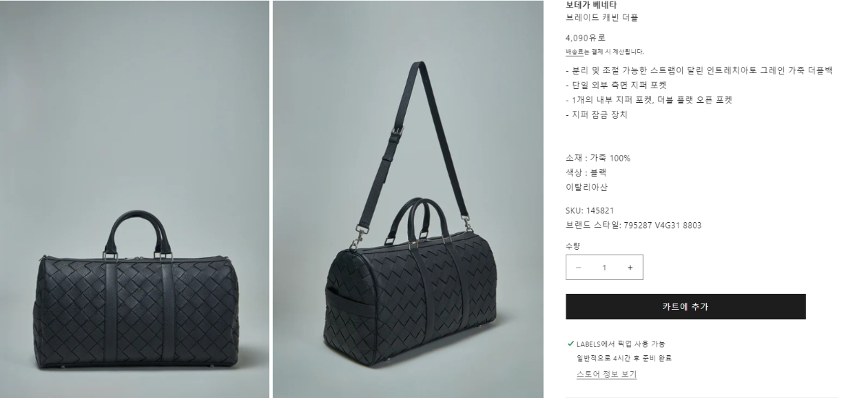Decrease quantity with the minus icon
Viewport: 868px width, 398px height.
(579, 267)
